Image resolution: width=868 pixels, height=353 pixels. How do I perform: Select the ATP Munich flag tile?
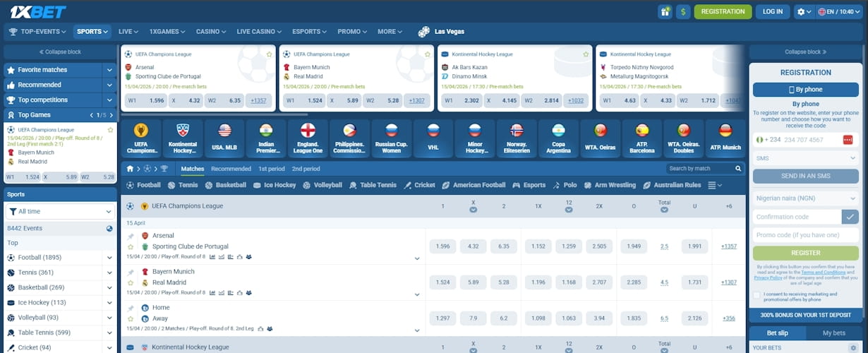tap(725, 138)
